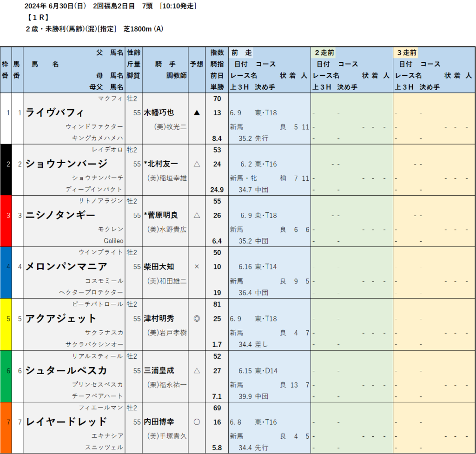This screenshot has height=454, width=476.
Task: Click the ２走前 column header
Action: point(324,53)
